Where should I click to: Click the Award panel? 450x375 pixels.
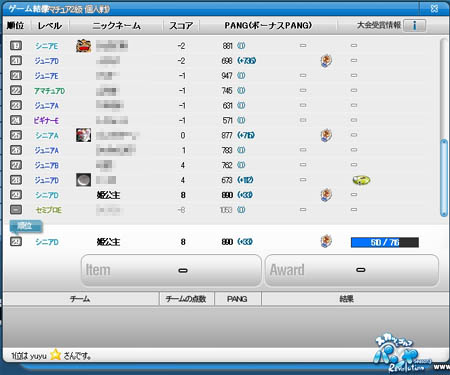pos(352,270)
